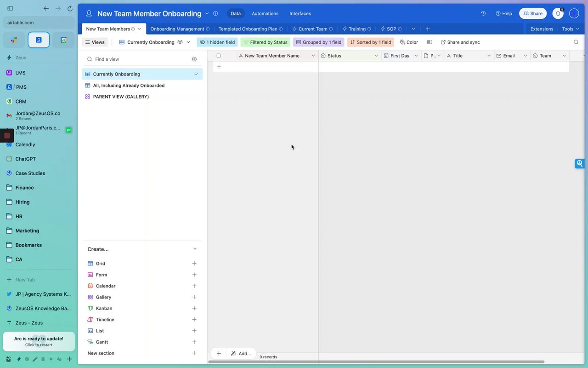Add Grid view plus icon
Viewport: 588px width, 368px height.
(x=194, y=264)
